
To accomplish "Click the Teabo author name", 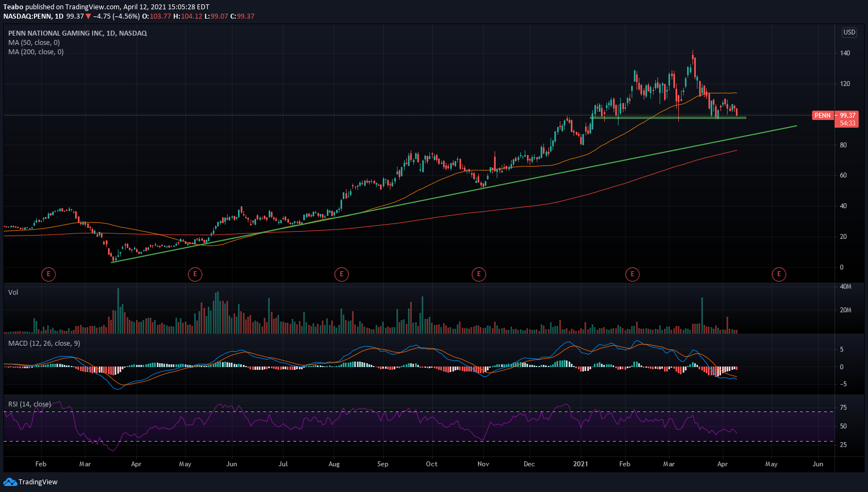I will coord(13,7).
